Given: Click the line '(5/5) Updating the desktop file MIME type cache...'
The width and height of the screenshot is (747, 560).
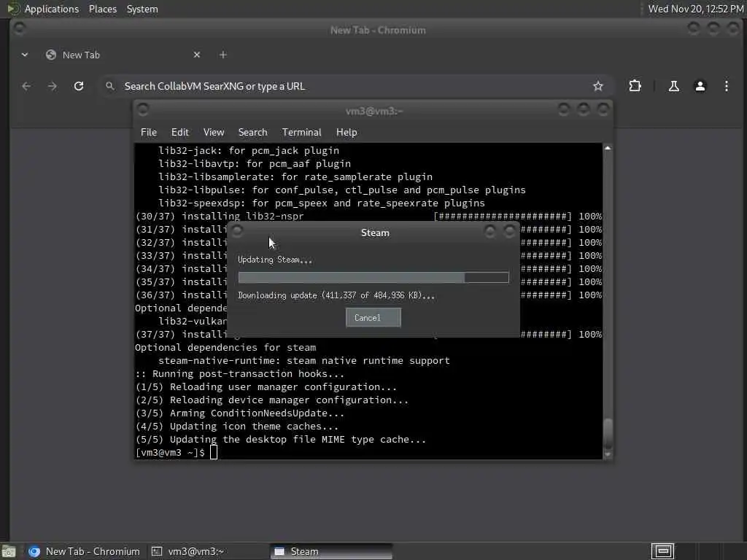Looking at the screenshot, I should (281, 440).
